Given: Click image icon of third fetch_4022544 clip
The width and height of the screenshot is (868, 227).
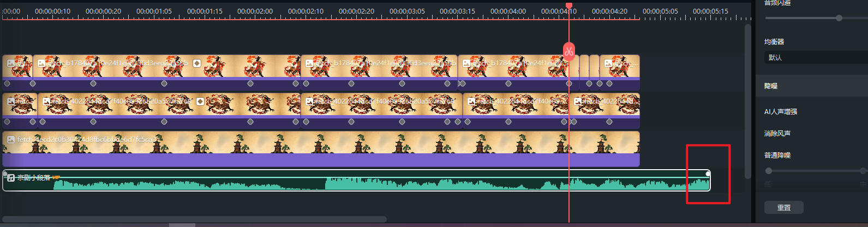Looking at the screenshot, I should (x=471, y=101).
